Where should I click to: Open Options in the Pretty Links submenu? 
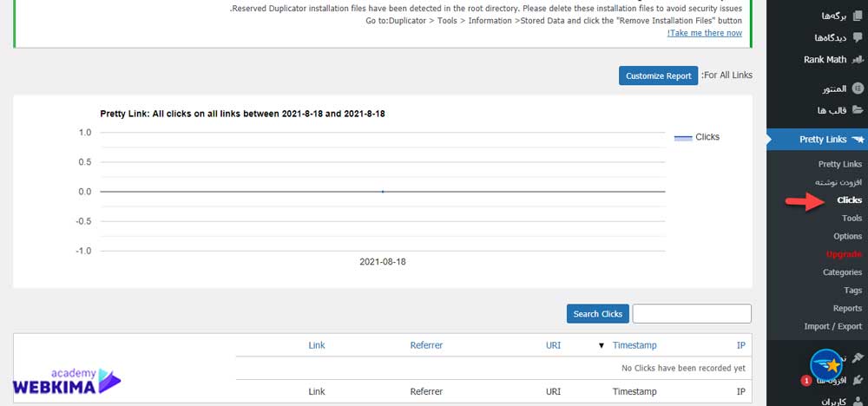[x=847, y=236]
